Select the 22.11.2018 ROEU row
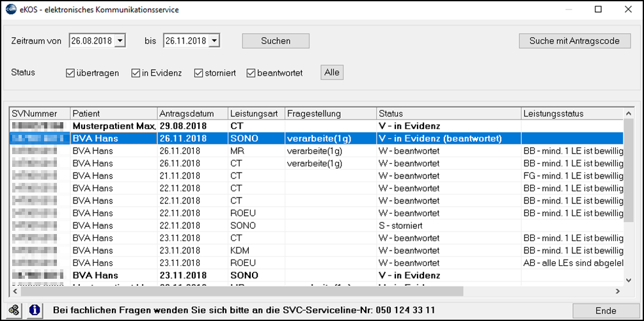This screenshot has height=321, width=644. pyautogui.click(x=317, y=213)
